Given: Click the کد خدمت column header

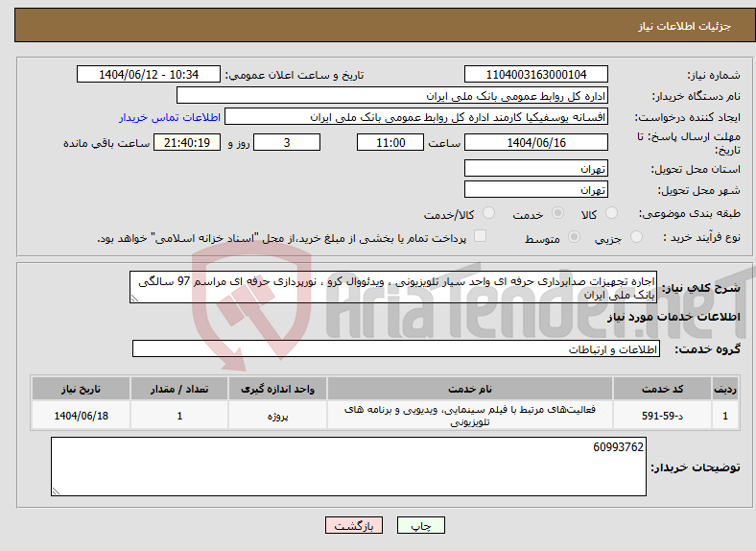Looking at the screenshot, I should (x=663, y=389).
